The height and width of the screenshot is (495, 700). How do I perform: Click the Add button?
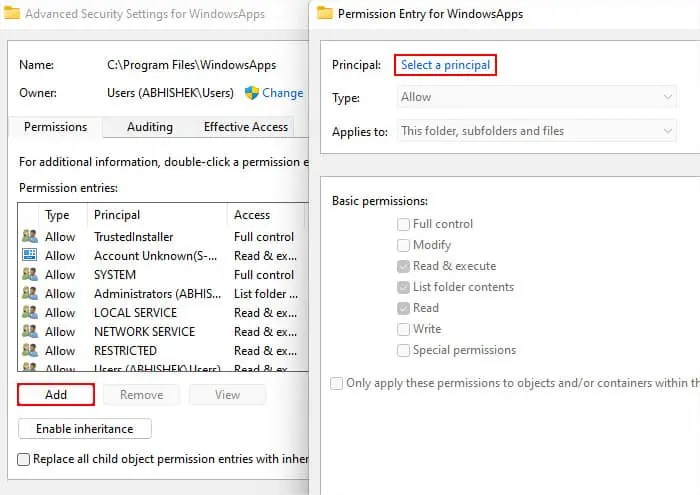(56, 395)
